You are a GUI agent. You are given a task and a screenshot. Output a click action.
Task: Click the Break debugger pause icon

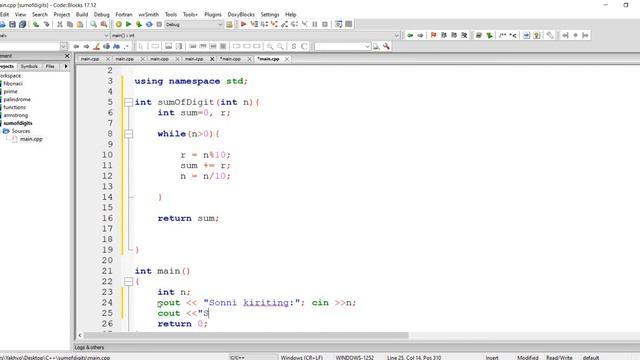tap(315, 24)
